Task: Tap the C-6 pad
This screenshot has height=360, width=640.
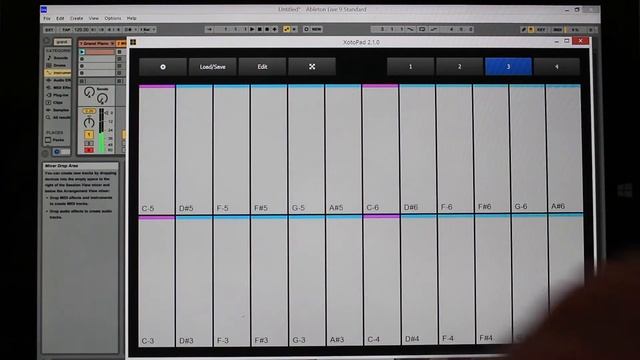Action: [380, 149]
